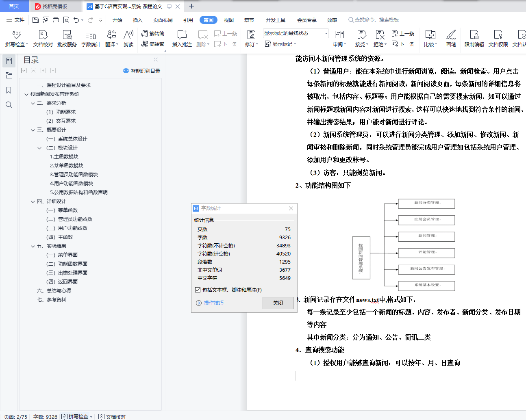Jump to 六、总结与心得 in outline
This screenshot has width=526, height=420.
[x=54, y=291]
